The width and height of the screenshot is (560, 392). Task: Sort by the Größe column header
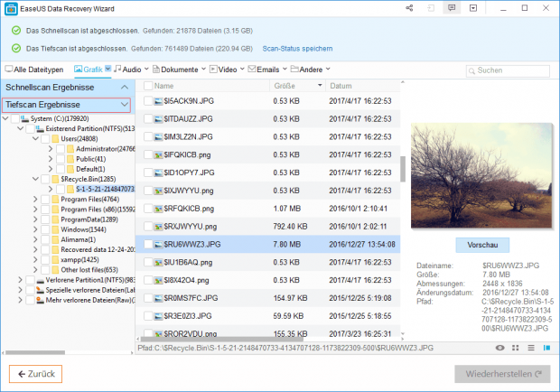click(x=297, y=86)
